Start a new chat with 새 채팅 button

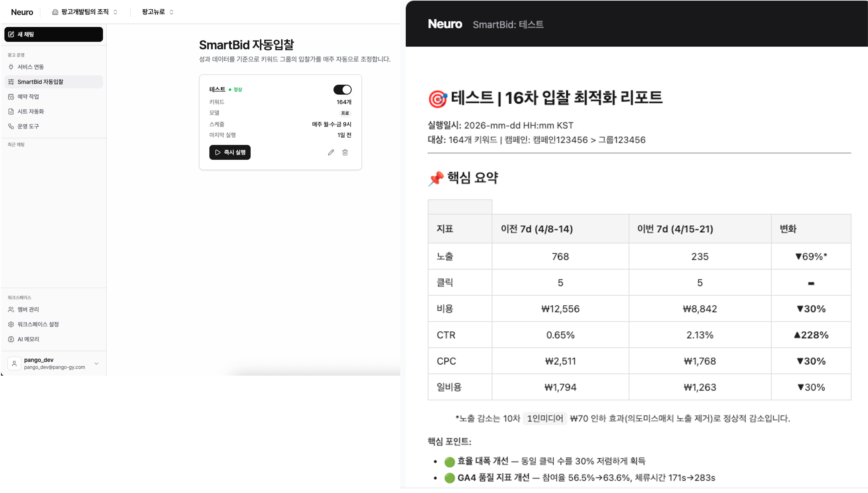pyautogui.click(x=53, y=34)
